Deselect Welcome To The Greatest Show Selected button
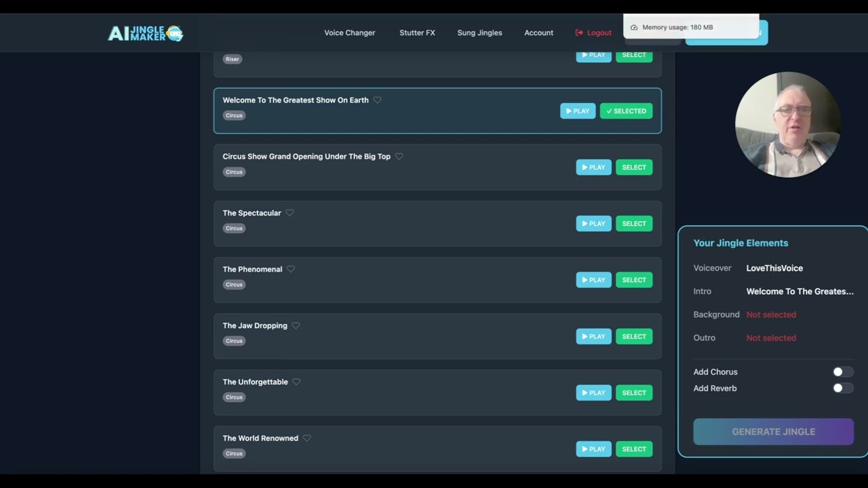Image resolution: width=868 pixels, height=488 pixels. point(626,111)
